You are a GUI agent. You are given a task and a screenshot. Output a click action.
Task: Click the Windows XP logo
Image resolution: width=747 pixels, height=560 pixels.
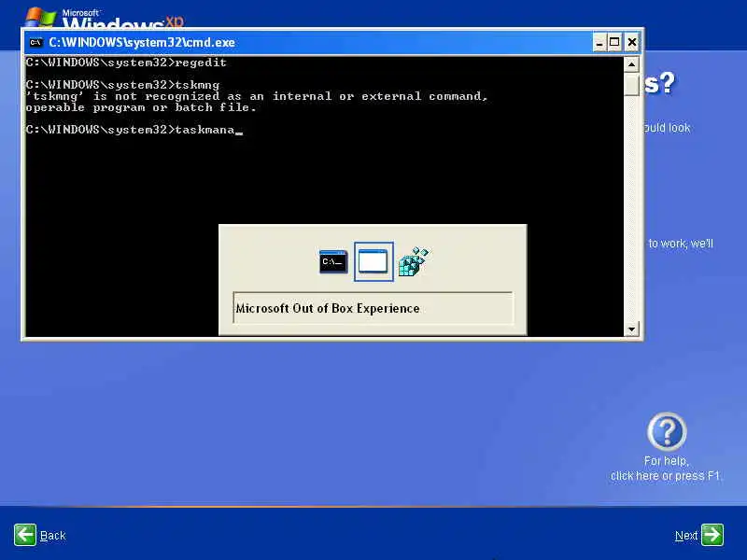point(105,18)
